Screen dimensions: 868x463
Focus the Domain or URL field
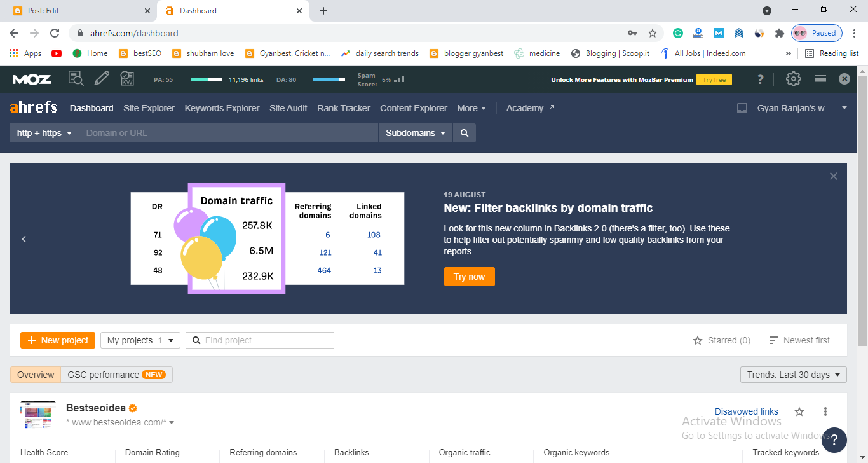pos(228,133)
